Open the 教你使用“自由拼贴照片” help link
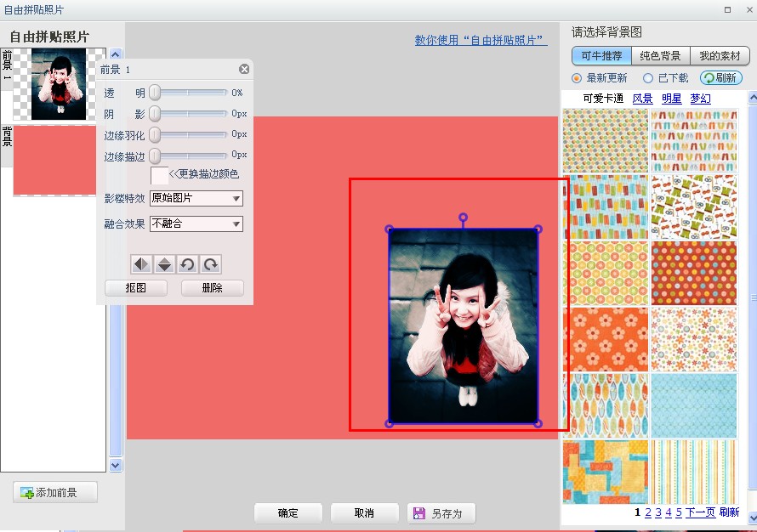This screenshot has width=757, height=532. click(481, 41)
